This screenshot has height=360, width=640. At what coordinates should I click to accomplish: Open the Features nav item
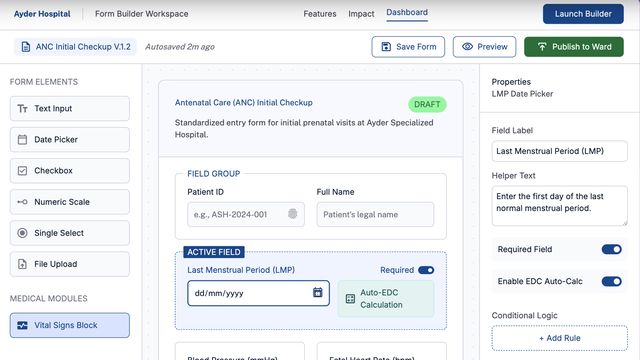(320, 14)
